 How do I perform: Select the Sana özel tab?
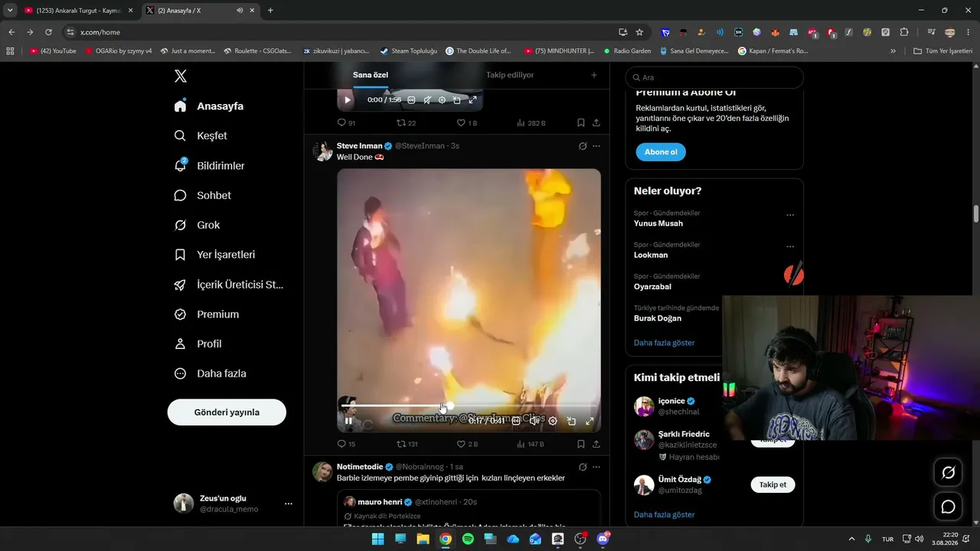(x=369, y=75)
